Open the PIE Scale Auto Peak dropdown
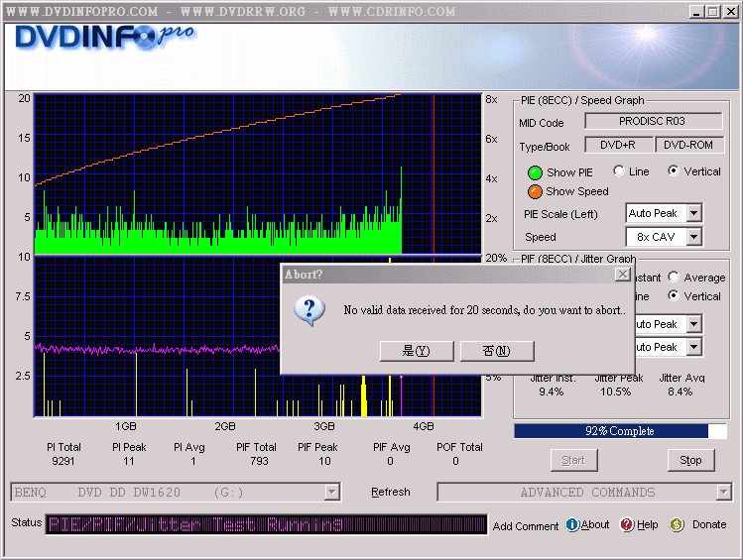Viewport: 743px width, 560px height. 693,213
